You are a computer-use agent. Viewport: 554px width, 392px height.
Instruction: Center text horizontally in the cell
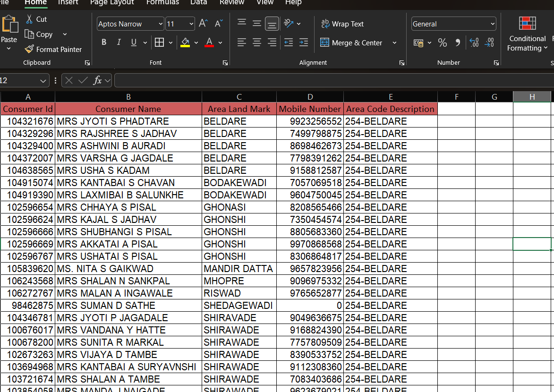(257, 43)
